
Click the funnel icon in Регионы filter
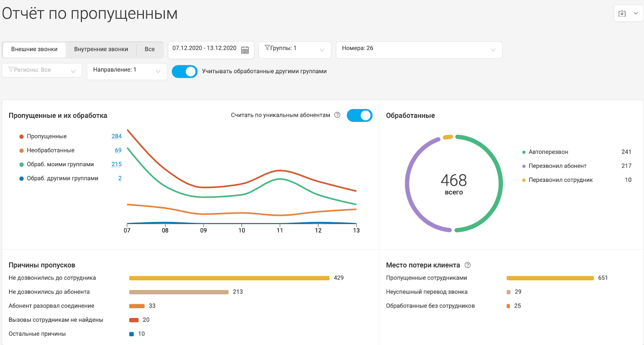pos(11,70)
